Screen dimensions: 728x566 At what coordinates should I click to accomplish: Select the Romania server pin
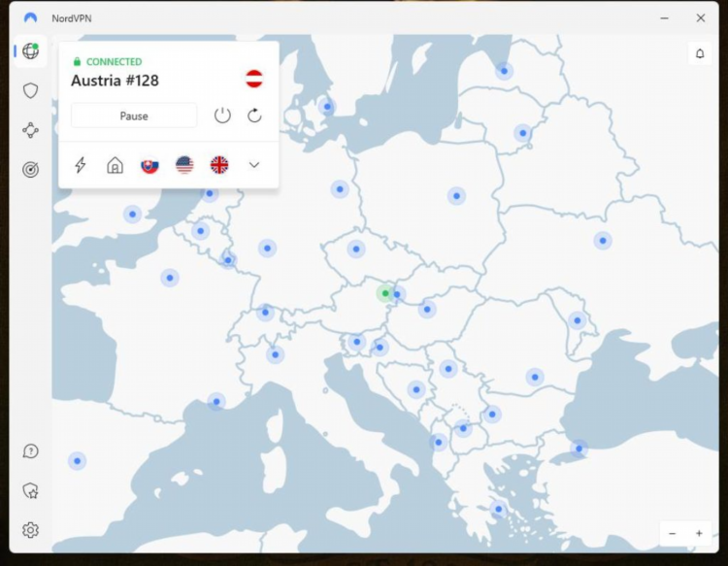click(x=535, y=377)
